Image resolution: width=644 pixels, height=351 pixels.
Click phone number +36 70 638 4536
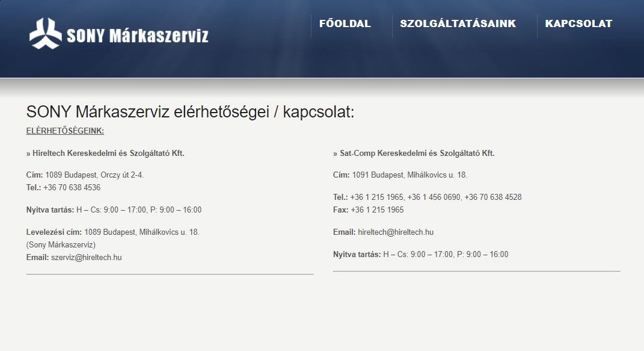72,187
